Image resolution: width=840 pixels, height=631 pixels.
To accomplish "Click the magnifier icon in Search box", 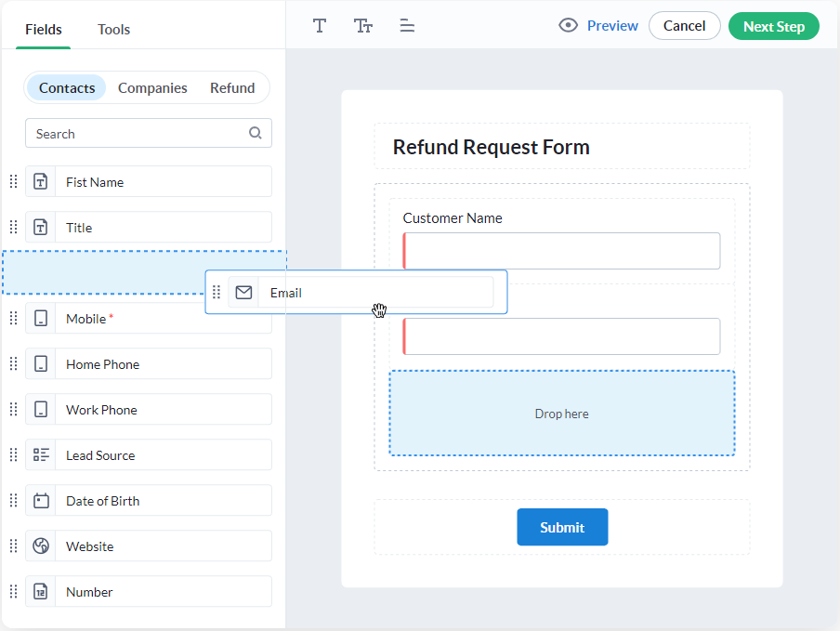I will click(x=256, y=133).
